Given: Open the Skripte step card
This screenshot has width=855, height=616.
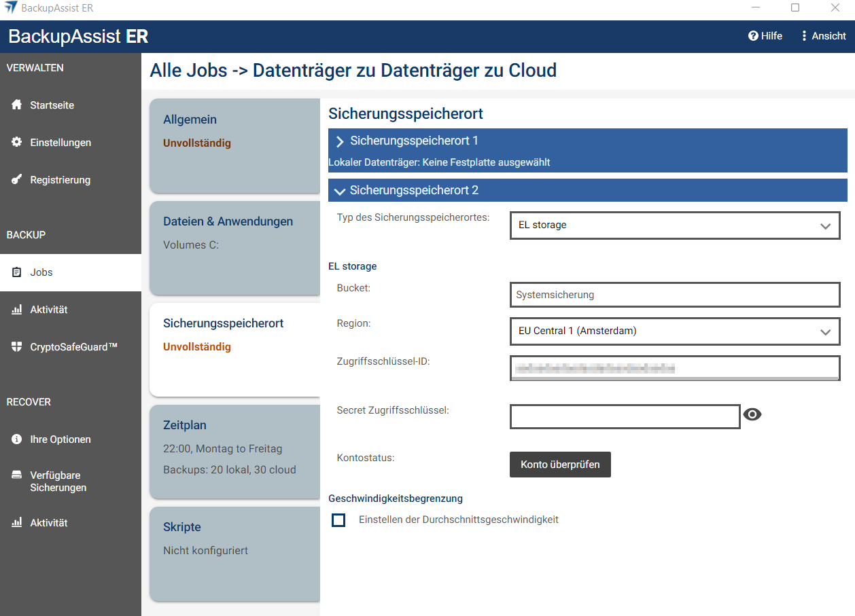Looking at the screenshot, I should coord(234,553).
